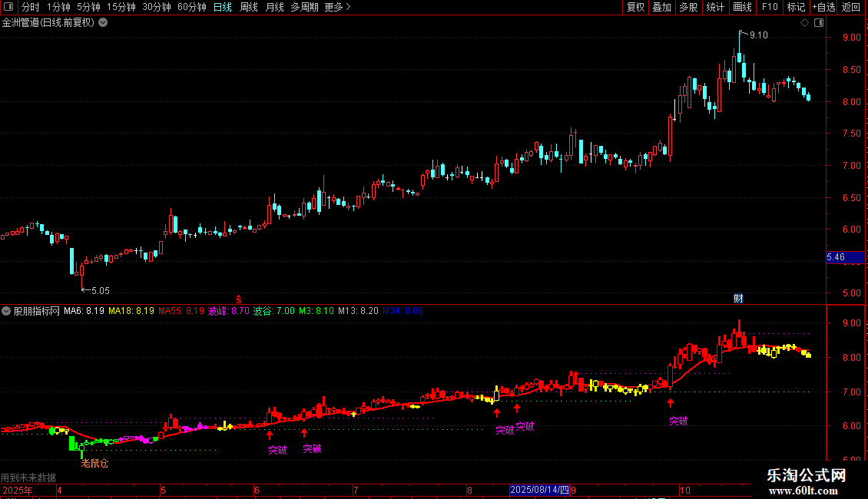This screenshot has height=499, width=868.
Task: Click the MA55: 8.19 indicator value
Action: (x=181, y=311)
